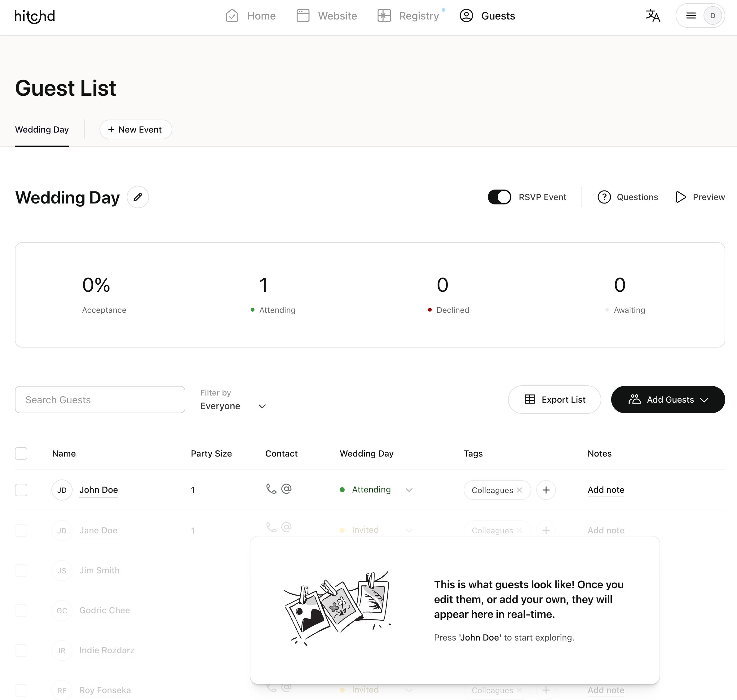The width and height of the screenshot is (737, 700).
Task: Add a tag with John Doe's plus icon
Action: (545, 490)
